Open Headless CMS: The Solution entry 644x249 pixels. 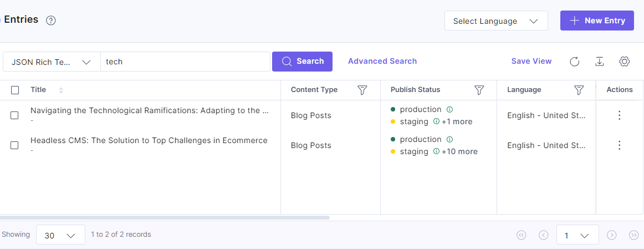click(149, 140)
